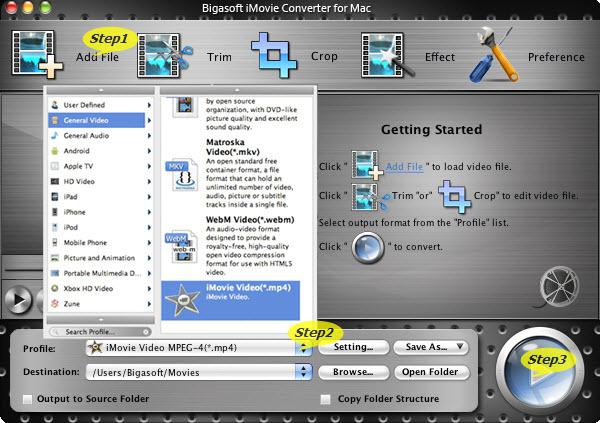Open the Profile dropdown stepper arrows
This screenshot has width=600, height=423.
[303, 348]
